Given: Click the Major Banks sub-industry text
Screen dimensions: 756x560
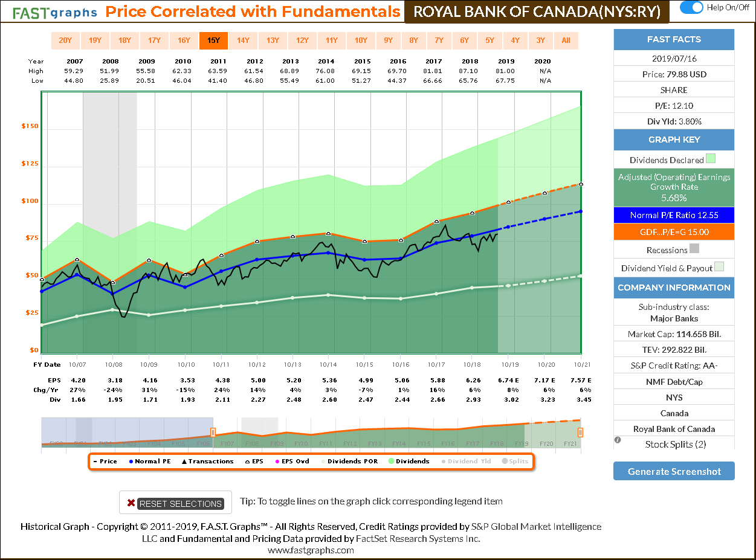Looking at the screenshot, I should [674, 318].
